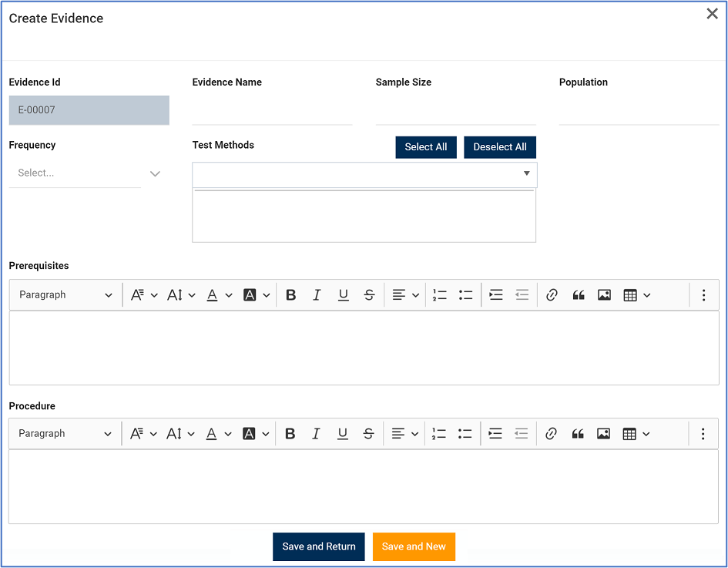The image size is (728, 568).
Task: Open the overflow menu in the Procedure toolbar
Action: click(703, 433)
